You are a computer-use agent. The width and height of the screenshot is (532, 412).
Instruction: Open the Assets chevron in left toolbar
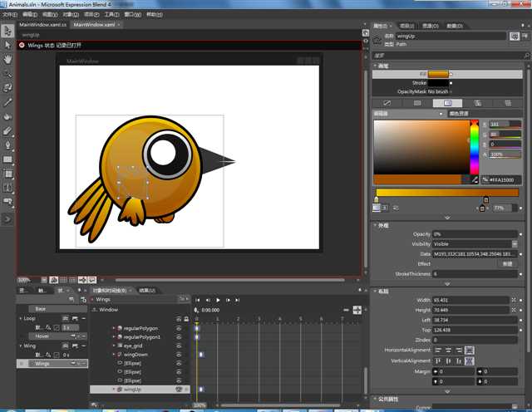[x=7, y=219]
